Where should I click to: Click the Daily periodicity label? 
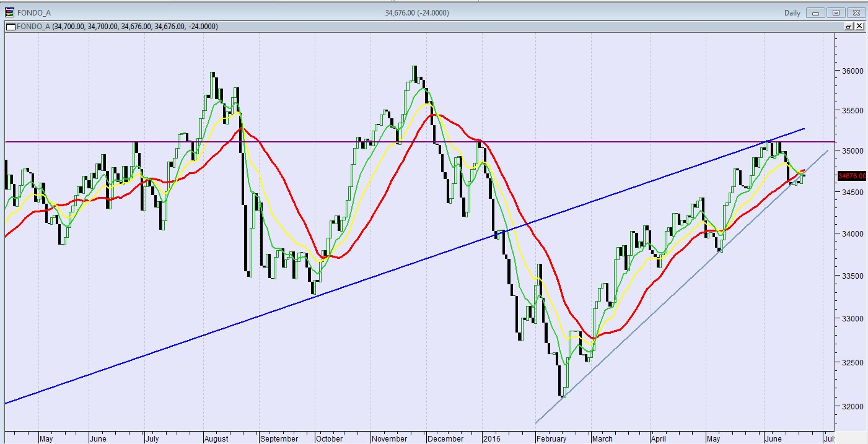792,12
